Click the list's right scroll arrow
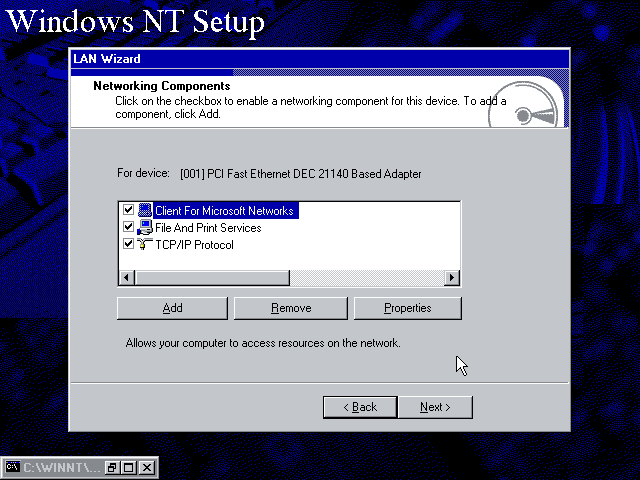This screenshot has width=640, height=480. click(x=452, y=278)
